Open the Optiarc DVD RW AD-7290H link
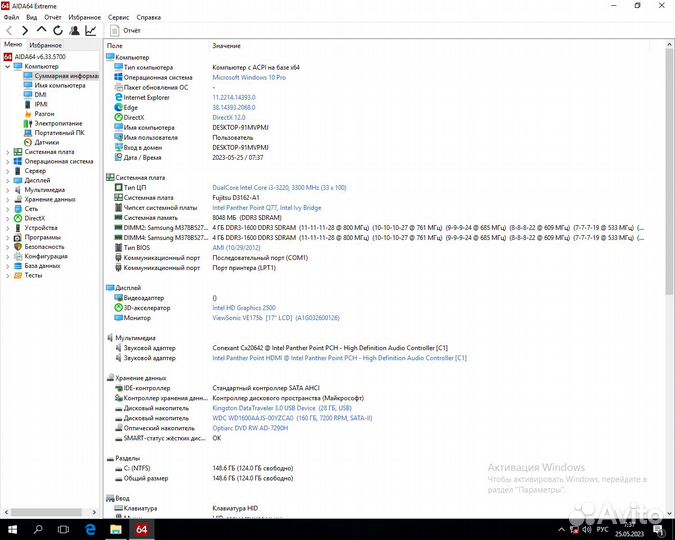The image size is (675, 540). coord(250,428)
